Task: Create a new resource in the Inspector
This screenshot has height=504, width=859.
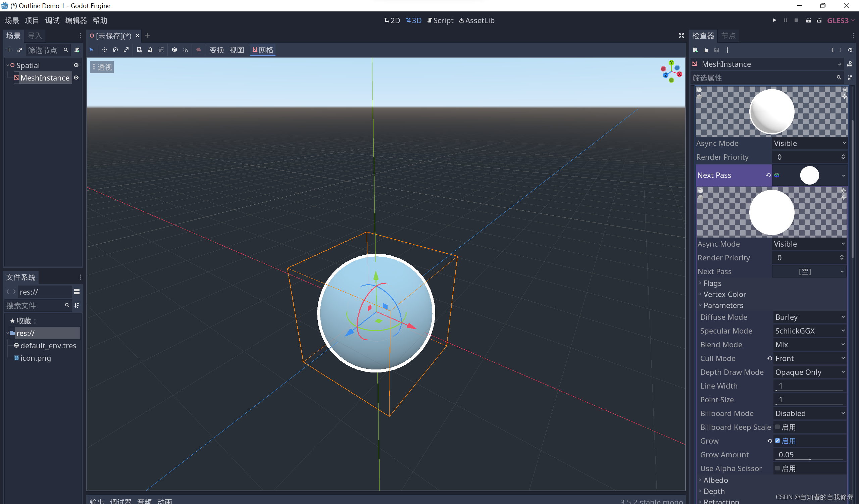Action: (695, 50)
